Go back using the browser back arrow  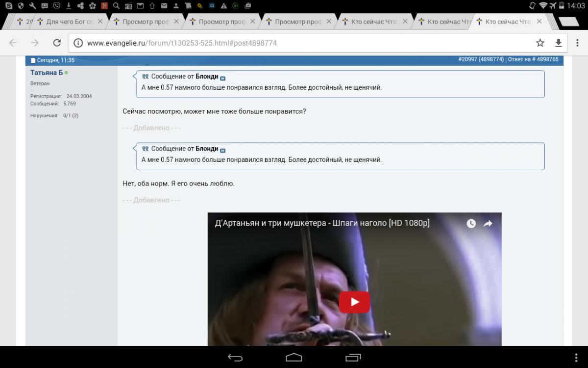[x=13, y=43]
